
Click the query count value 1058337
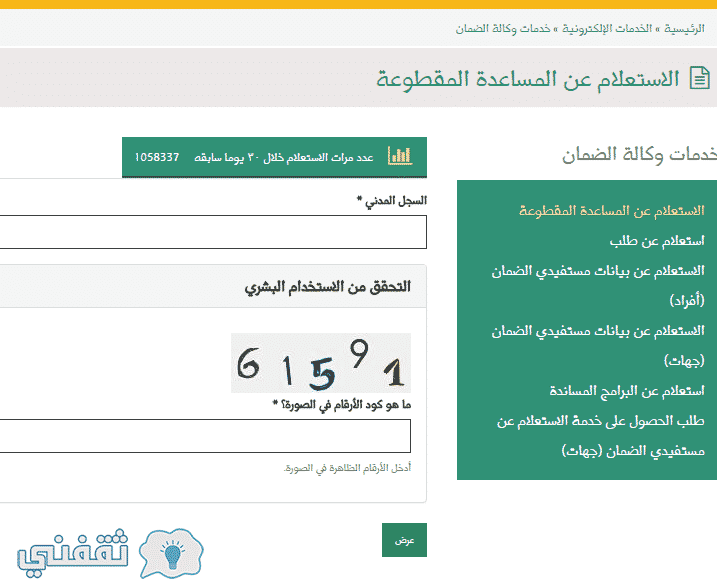tap(157, 157)
